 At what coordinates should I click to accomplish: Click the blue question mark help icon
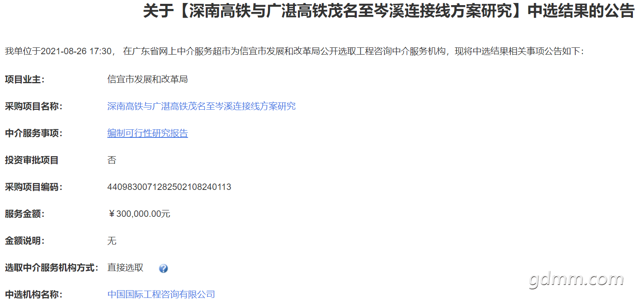pyautogui.click(x=163, y=268)
